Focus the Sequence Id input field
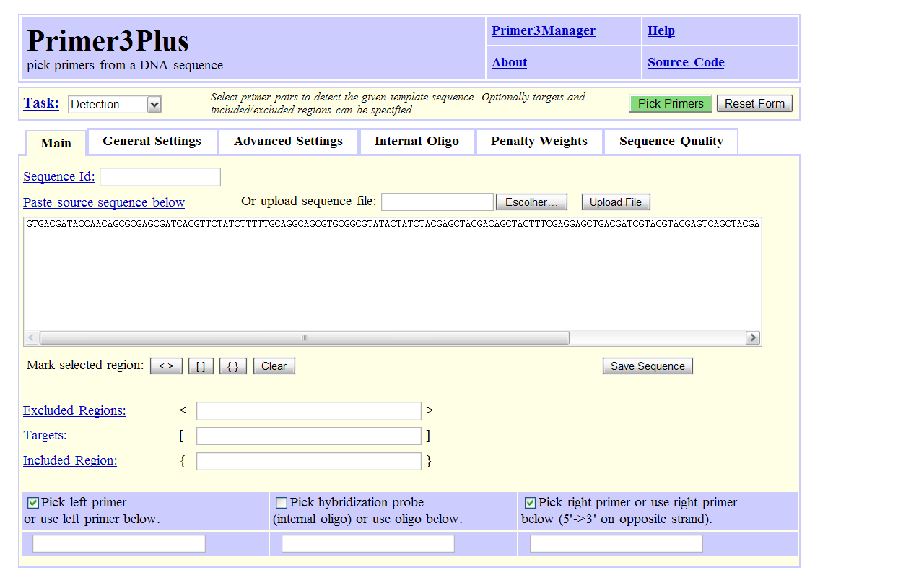This screenshot has width=924, height=578. (x=160, y=177)
